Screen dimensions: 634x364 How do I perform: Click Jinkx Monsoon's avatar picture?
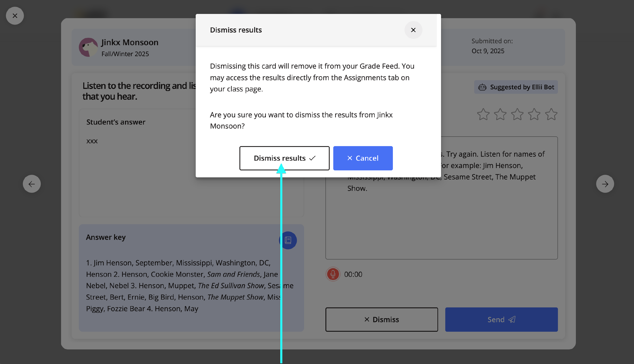pyautogui.click(x=88, y=47)
